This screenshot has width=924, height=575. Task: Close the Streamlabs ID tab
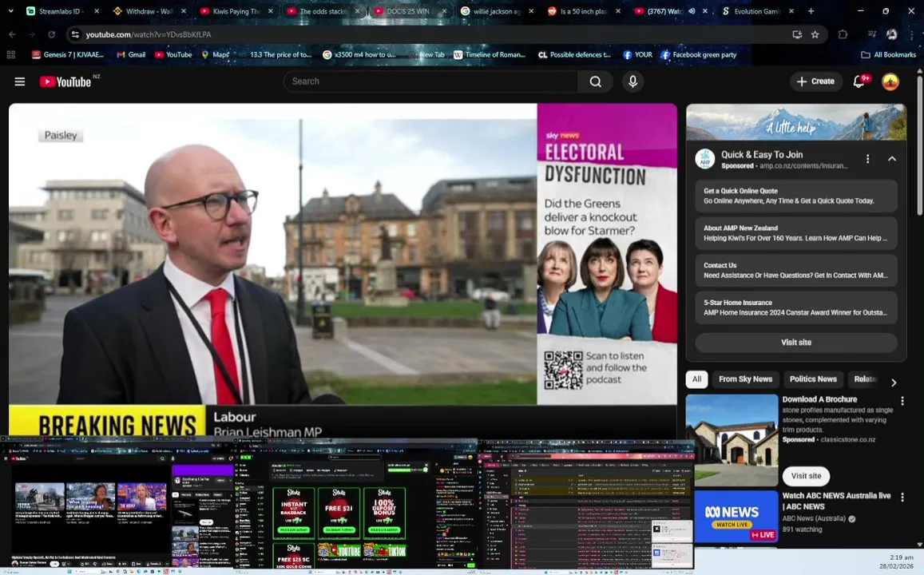(97, 11)
